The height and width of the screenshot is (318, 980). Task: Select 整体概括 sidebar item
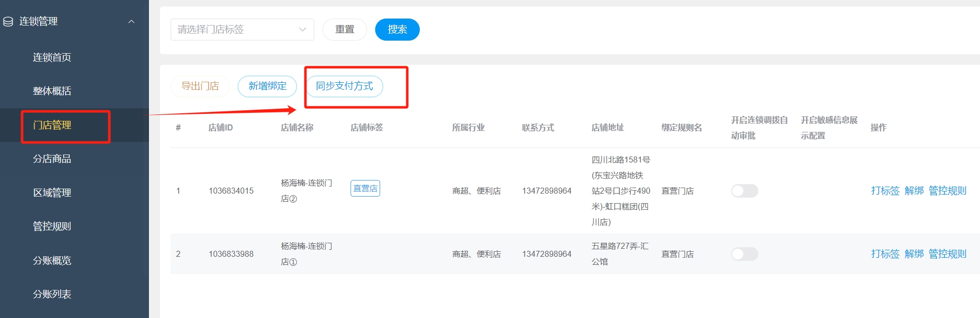click(52, 91)
